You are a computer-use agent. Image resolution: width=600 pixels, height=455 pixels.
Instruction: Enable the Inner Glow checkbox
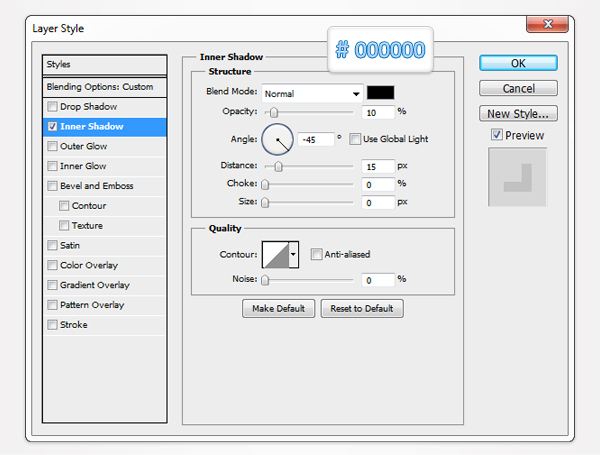point(52,166)
